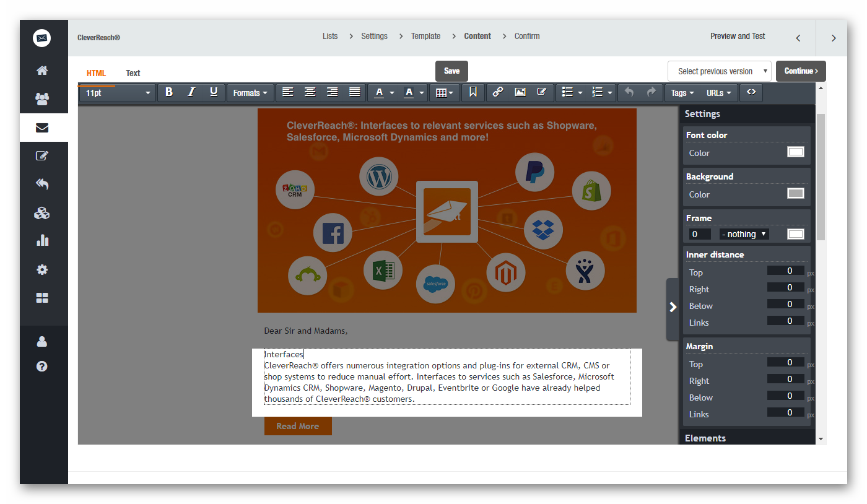This screenshot has height=504, width=867.
Task: Open the Forms pencil sidebar icon
Action: 42,156
